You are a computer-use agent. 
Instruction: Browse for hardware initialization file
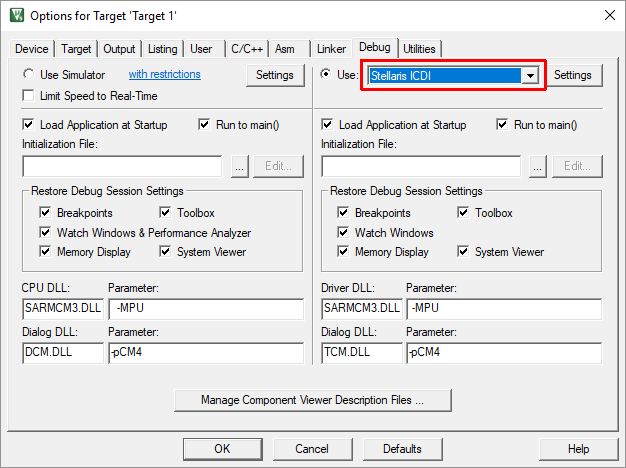pyautogui.click(x=538, y=166)
